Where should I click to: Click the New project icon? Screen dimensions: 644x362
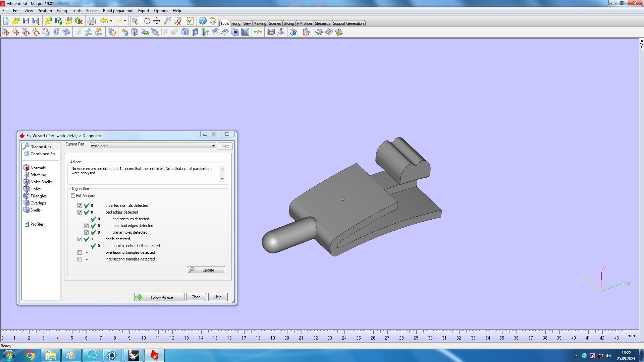click(6, 21)
